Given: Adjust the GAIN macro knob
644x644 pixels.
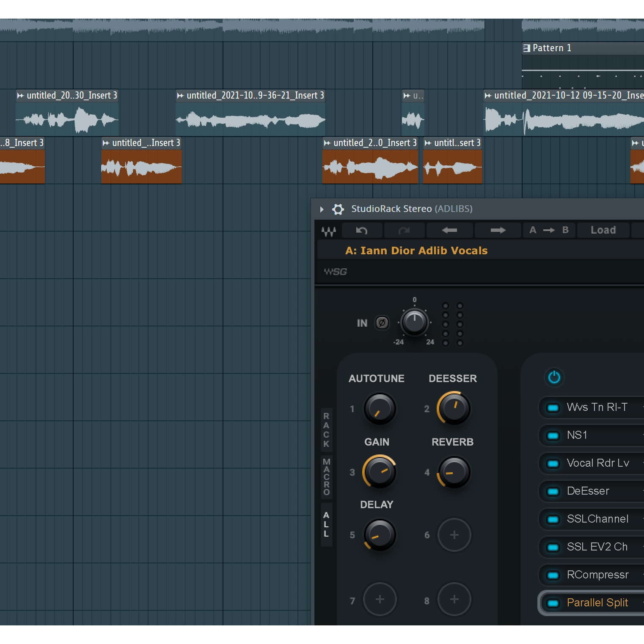Looking at the screenshot, I should click(x=380, y=472).
